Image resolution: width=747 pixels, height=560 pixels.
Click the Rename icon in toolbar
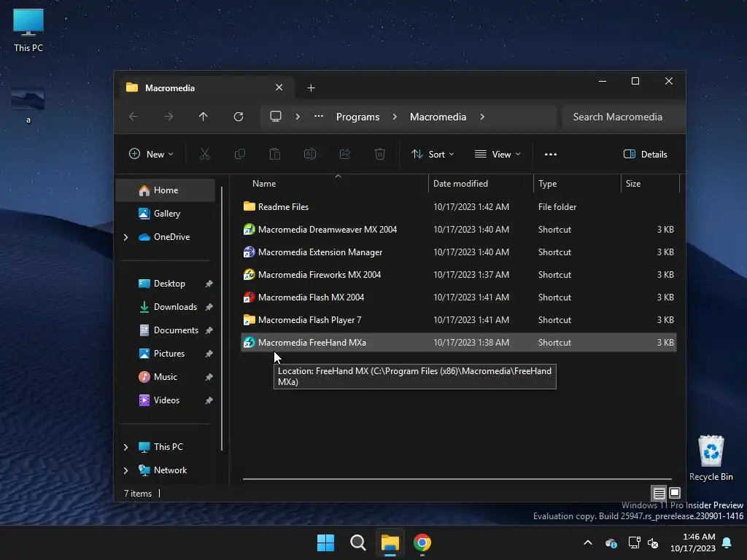(x=309, y=154)
